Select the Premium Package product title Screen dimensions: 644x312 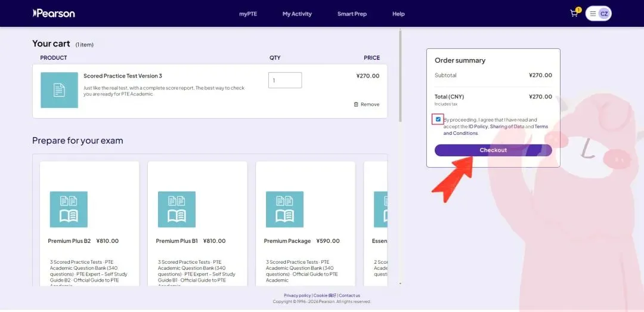click(287, 241)
